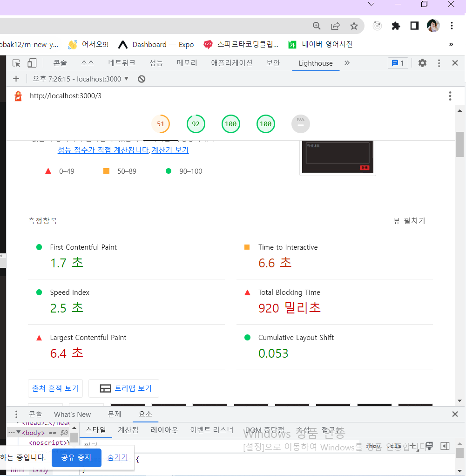Viewport: 466px width, 476px height.
Task: Switch to the 콘솔 DevTools tab
Action: (60, 63)
